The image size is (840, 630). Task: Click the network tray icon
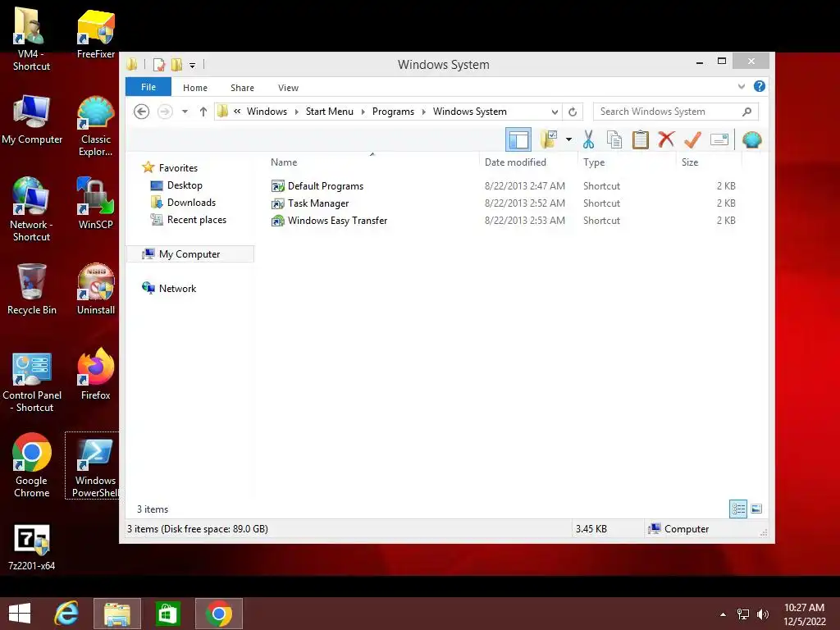click(743, 614)
